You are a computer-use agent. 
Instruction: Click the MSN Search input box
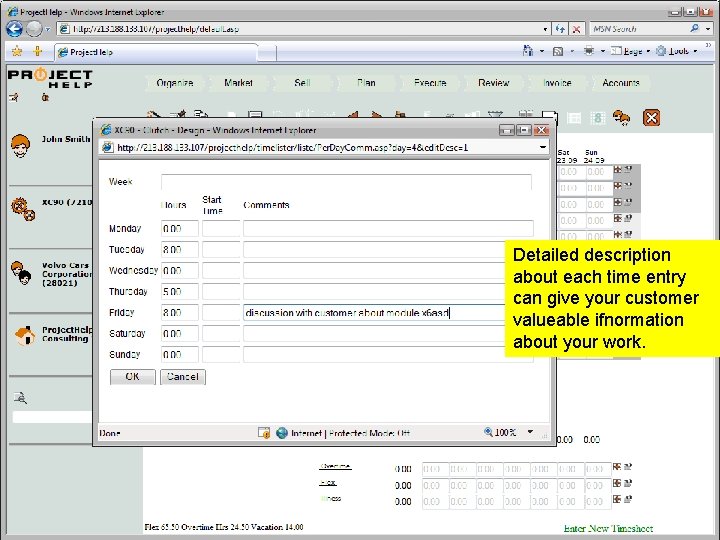[x=638, y=28]
